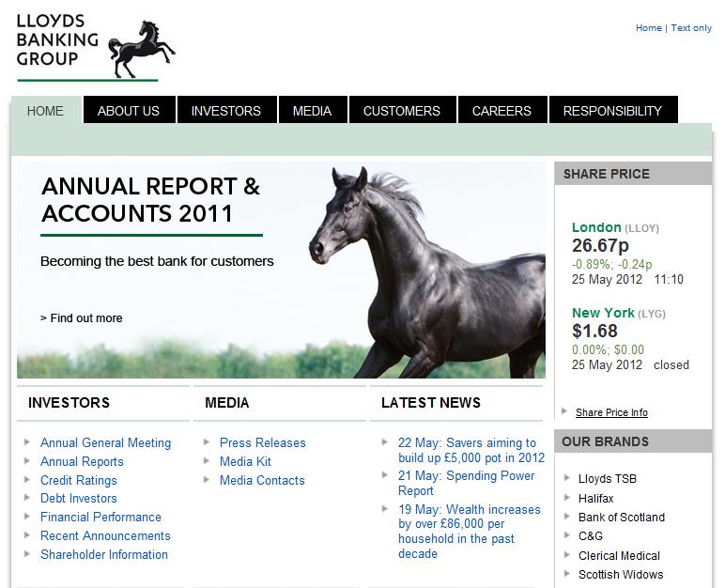Image resolution: width=725 pixels, height=588 pixels.
Task: Open the Halifax brand link
Action: [x=596, y=498]
